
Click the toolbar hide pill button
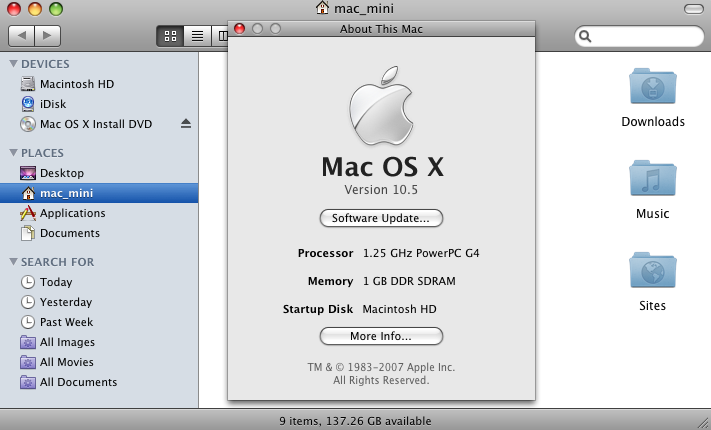click(x=694, y=9)
